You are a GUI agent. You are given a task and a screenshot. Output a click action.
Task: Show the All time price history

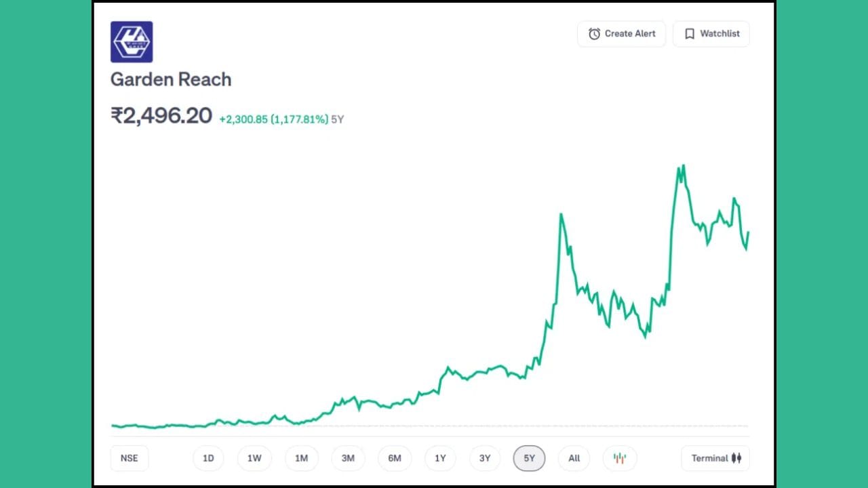point(574,458)
